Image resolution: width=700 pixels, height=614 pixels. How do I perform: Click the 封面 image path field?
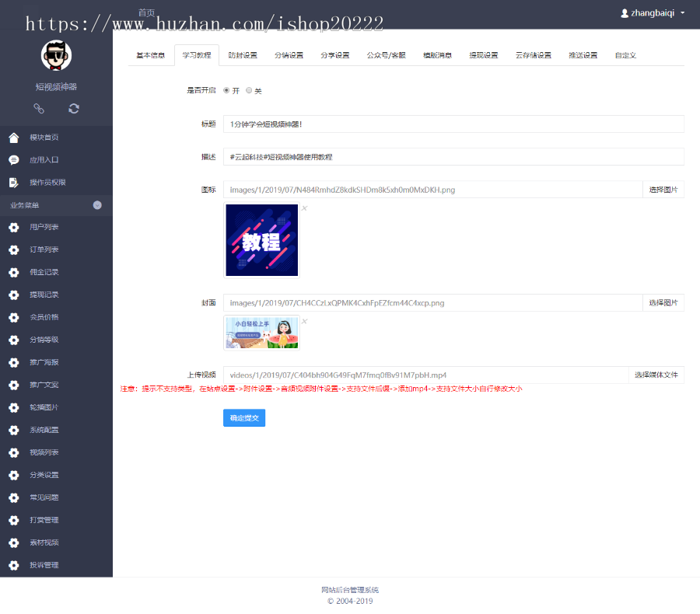tap(432, 303)
